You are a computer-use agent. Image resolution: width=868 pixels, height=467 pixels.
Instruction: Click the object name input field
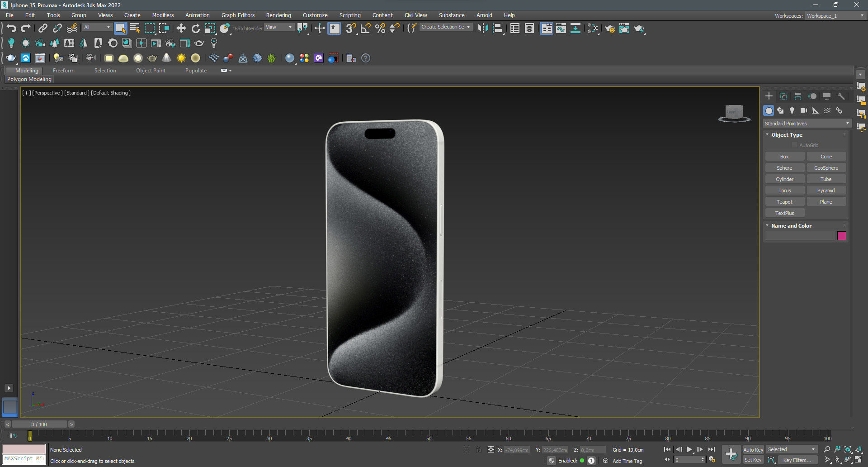[799, 236]
